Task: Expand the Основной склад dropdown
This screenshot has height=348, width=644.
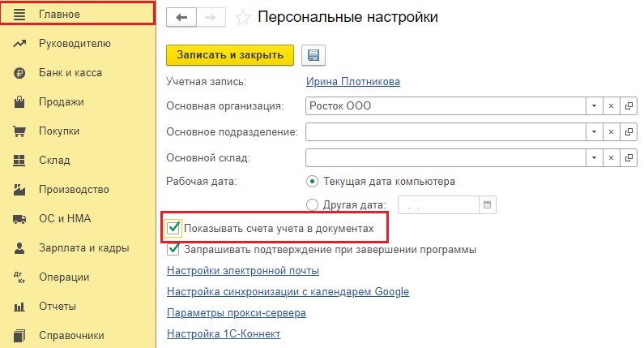Action: pyautogui.click(x=594, y=158)
